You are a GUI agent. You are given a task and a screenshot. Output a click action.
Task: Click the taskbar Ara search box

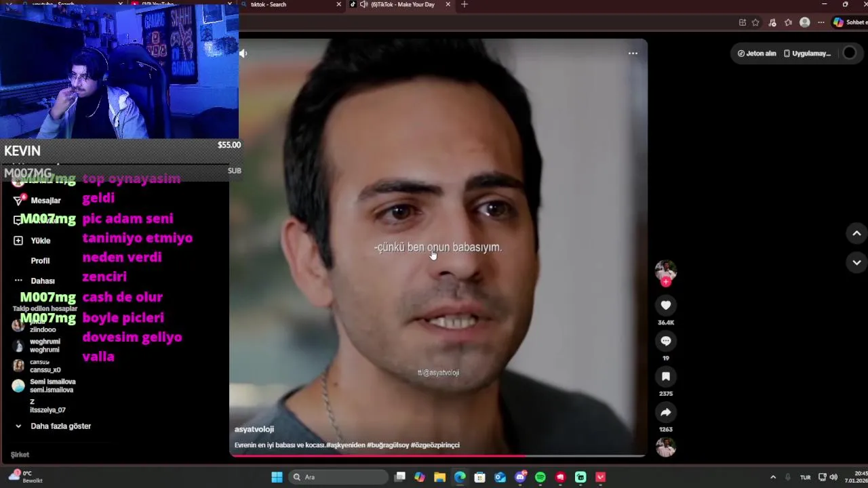click(x=338, y=477)
